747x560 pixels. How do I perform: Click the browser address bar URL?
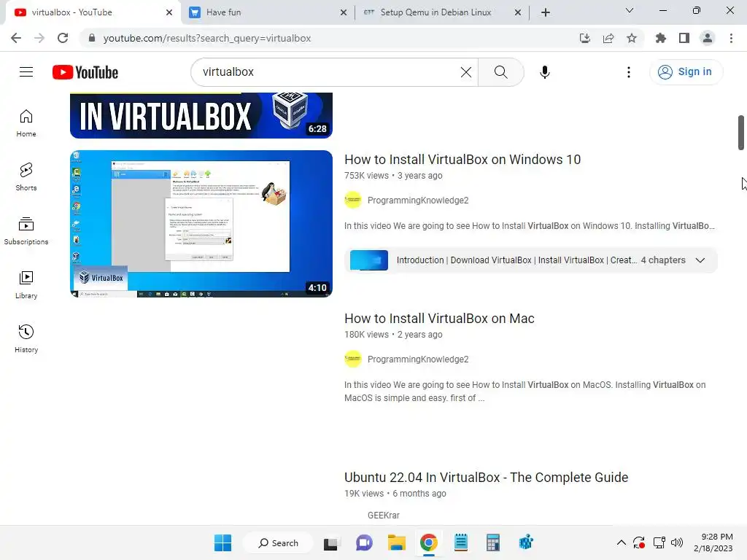coord(206,38)
